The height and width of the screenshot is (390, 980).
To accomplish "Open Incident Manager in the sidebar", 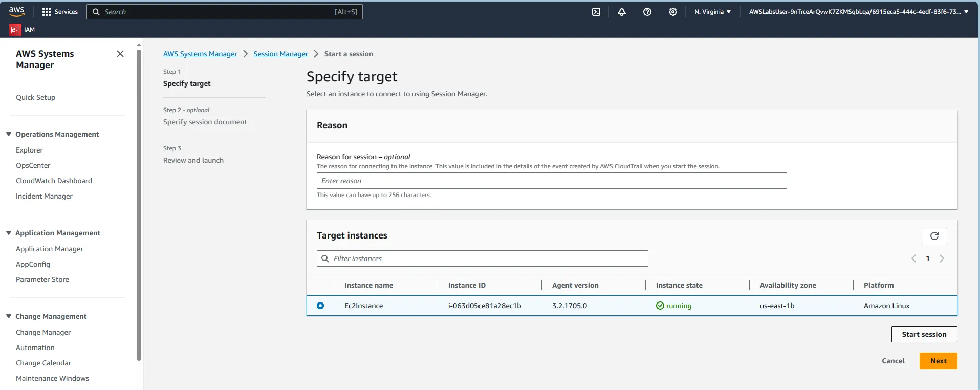I will pos(44,196).
